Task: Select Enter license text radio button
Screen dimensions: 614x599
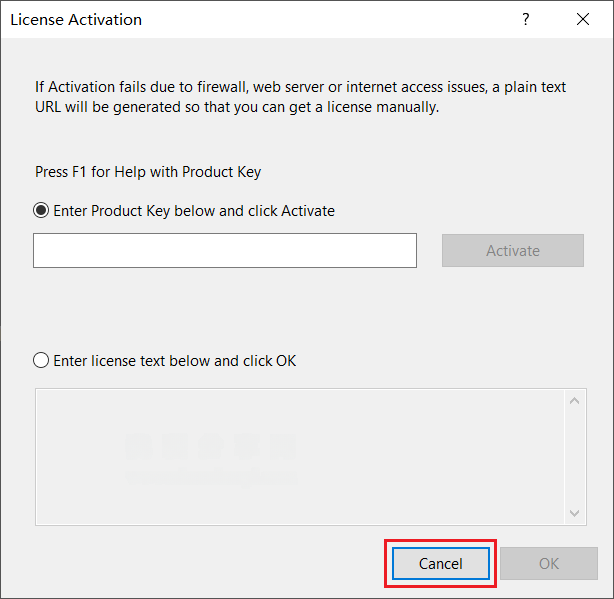Action: (x=41, y=361)
